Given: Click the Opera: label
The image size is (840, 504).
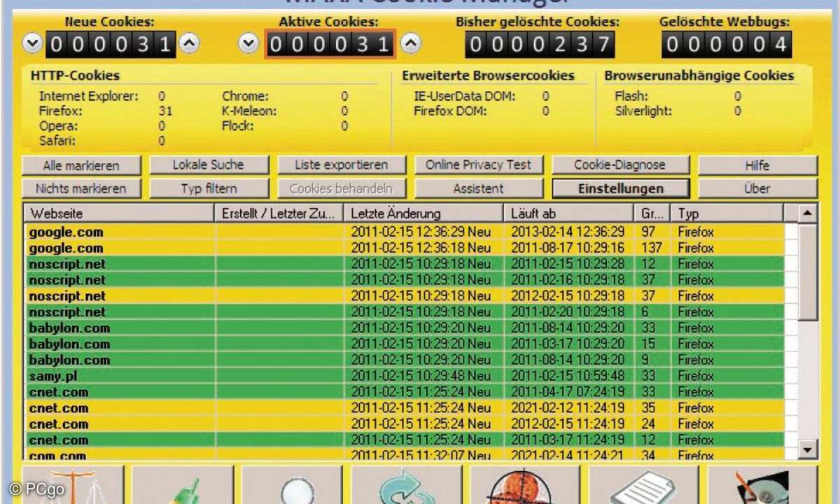Looking at the screenshot, I should click(x=58, y=127).
